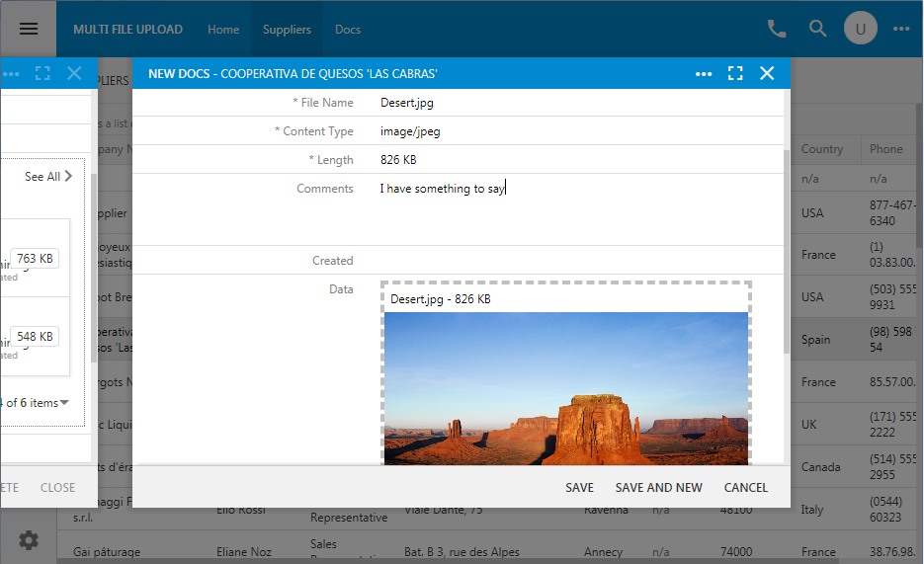Click the Save and New button
The height and width of the screenshot is (564, 924).
coord(658,487)
